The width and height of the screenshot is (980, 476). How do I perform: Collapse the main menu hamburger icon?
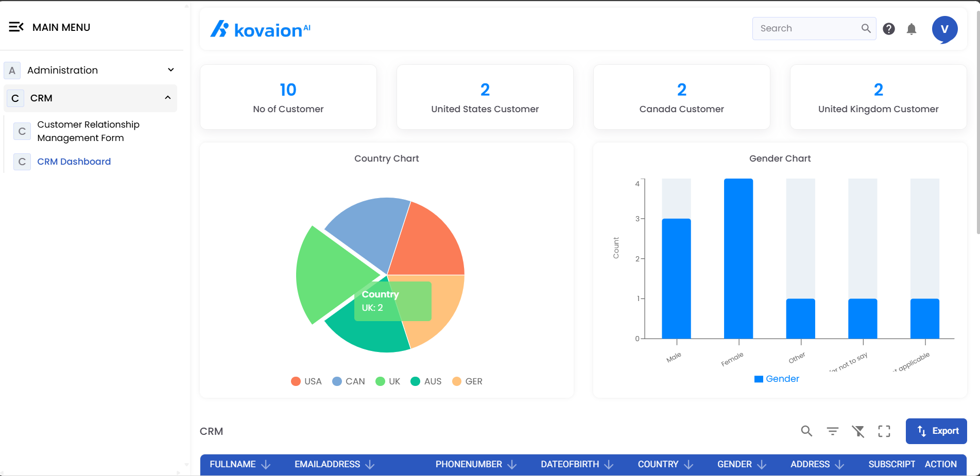16,27
